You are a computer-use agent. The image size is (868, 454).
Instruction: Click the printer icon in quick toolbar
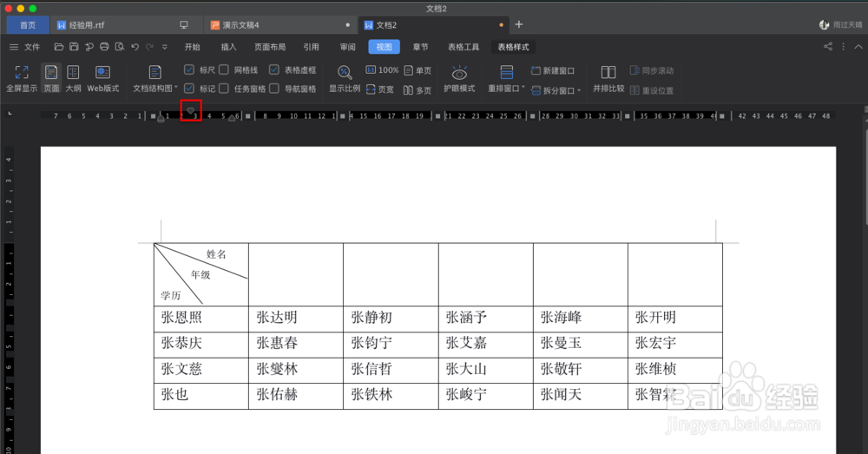(104, 47)
